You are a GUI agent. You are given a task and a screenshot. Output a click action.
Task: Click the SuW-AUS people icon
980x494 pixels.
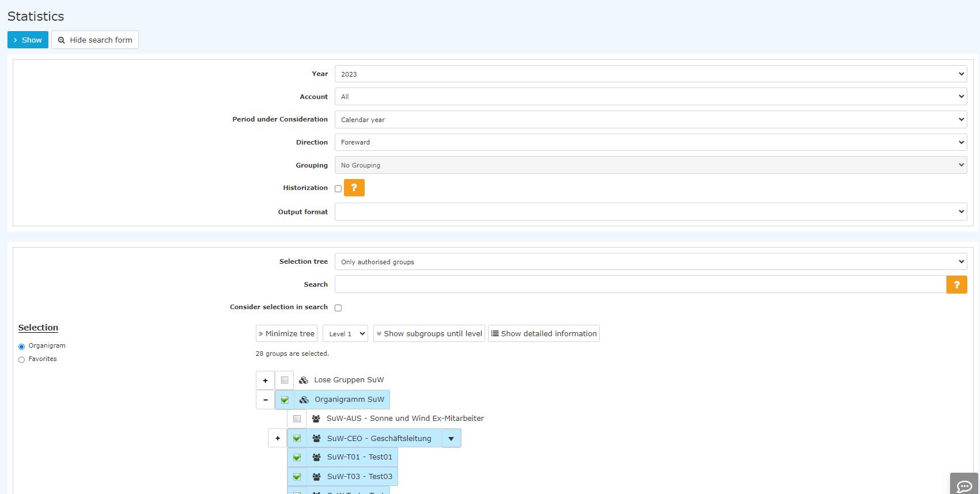coord(316,419)
